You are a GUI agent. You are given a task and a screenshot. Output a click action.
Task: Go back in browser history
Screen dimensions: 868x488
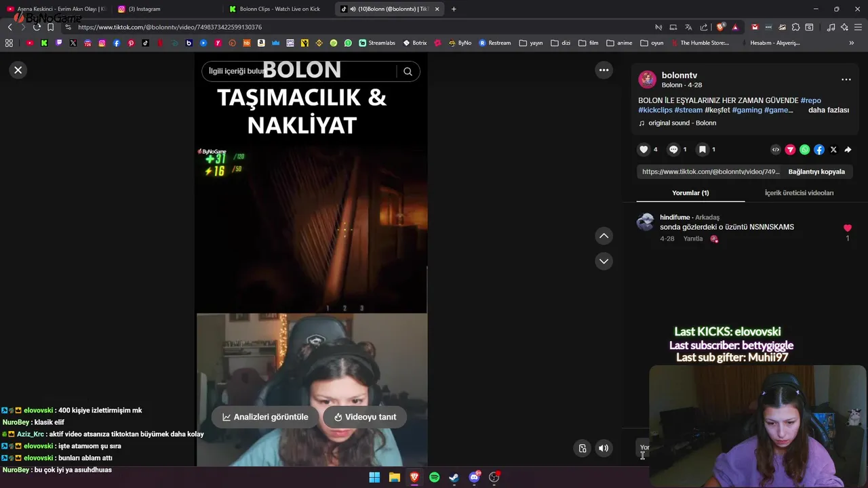point(9,27)
